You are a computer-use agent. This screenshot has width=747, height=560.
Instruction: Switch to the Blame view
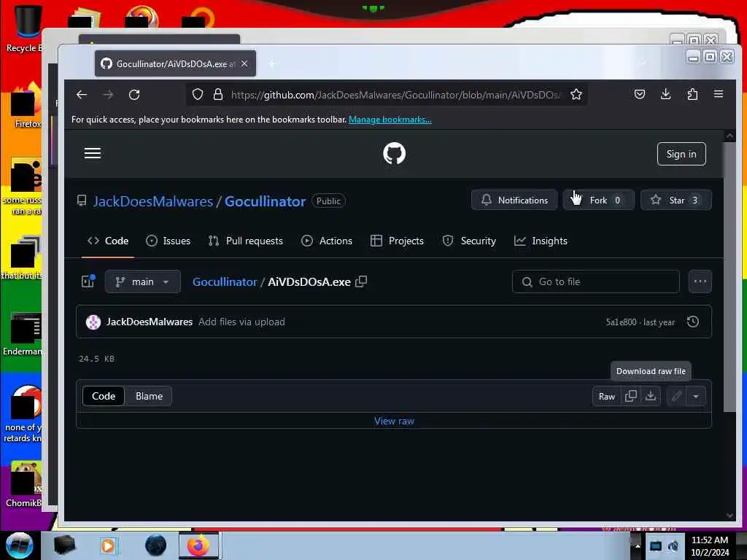point(149,396)
